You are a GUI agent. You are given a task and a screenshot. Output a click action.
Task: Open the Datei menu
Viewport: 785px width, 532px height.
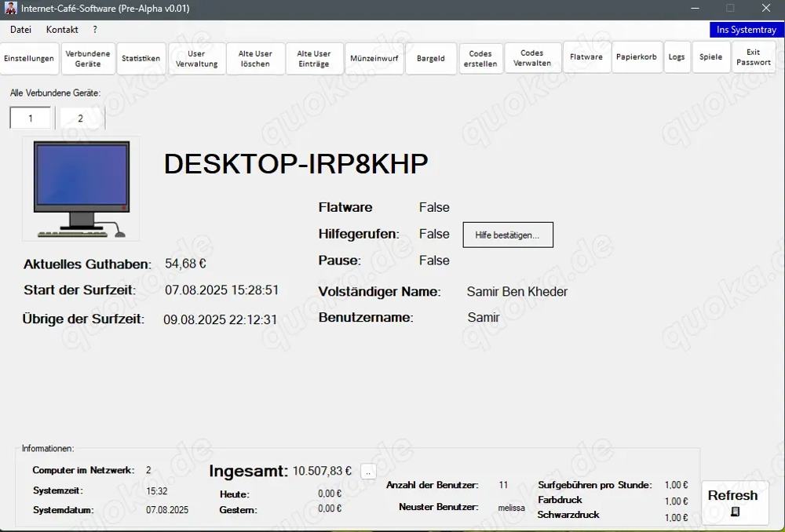click(20, 29)
